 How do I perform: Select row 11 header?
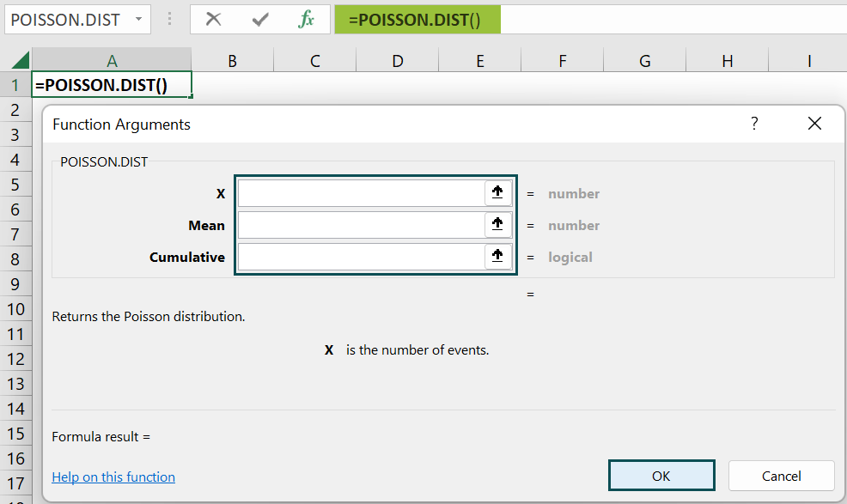click(15, 334)
